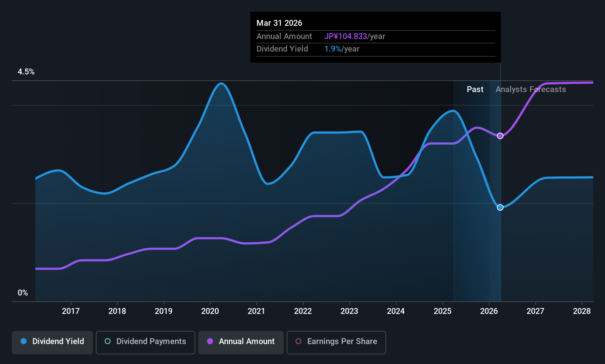Click the teal Dividend Payments legend circle

tap(108, 341)
